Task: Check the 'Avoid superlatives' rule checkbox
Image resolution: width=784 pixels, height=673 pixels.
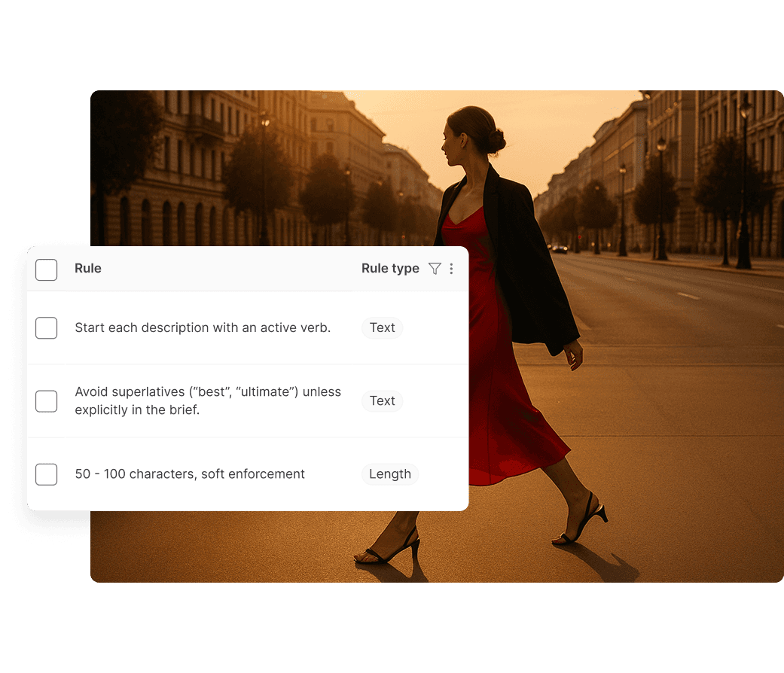Action: 47,401
